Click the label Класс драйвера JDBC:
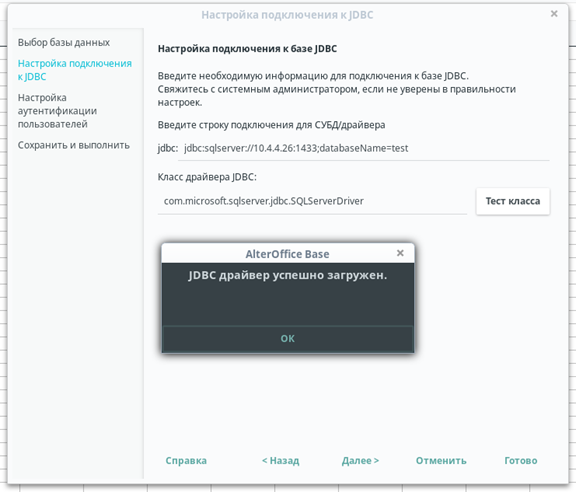The image size is (576, 492). [x=207, y=177]
